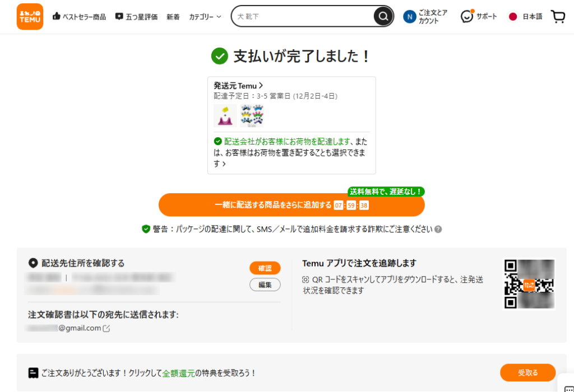Open 五つ星評価 menu item

[x=137, y=17]
